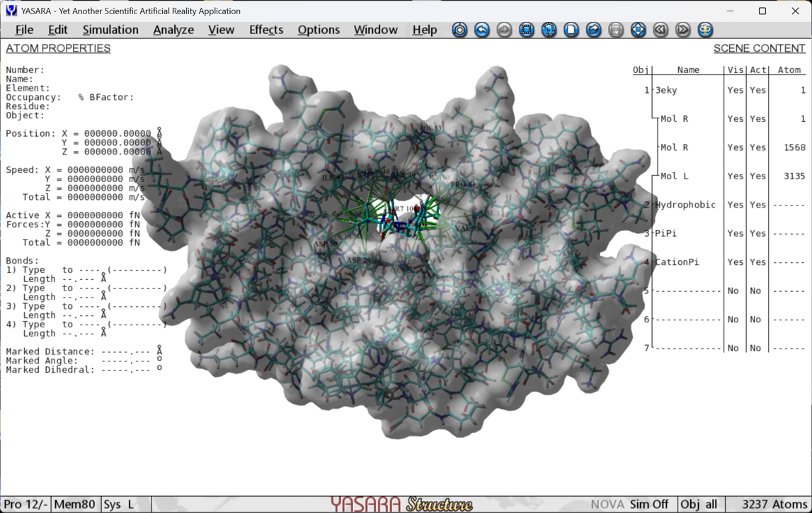Open the Effects menu
The height and width of the screenshot is (513, 812).
tap(266, 30)
